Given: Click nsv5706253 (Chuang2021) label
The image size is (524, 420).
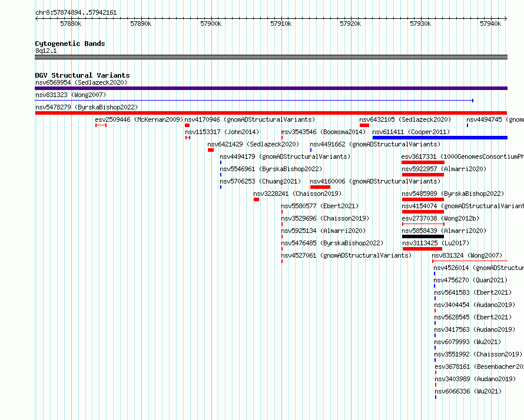Looking at the screenshot, I should click(x=260, y=181).
